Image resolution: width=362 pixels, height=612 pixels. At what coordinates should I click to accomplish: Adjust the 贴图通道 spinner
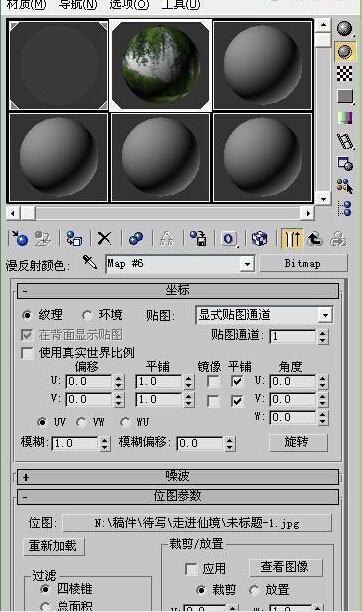point(322,336)
